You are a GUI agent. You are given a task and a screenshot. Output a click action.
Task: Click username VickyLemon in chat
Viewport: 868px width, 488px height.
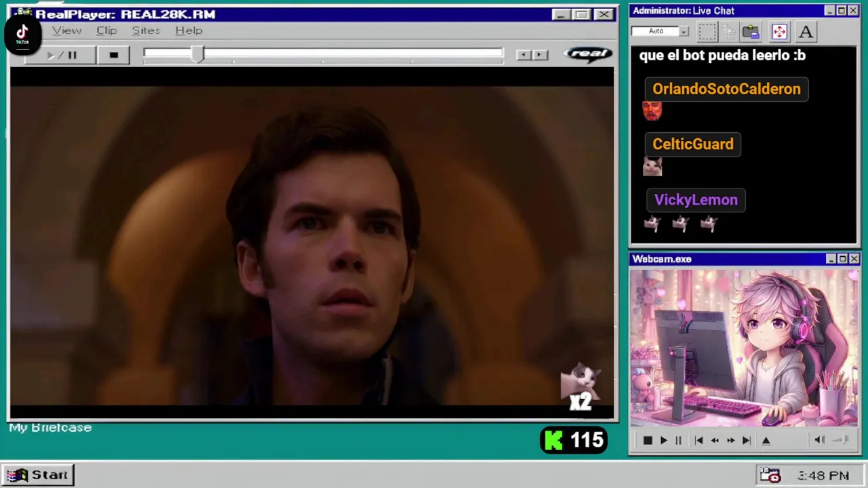[696, 200]
